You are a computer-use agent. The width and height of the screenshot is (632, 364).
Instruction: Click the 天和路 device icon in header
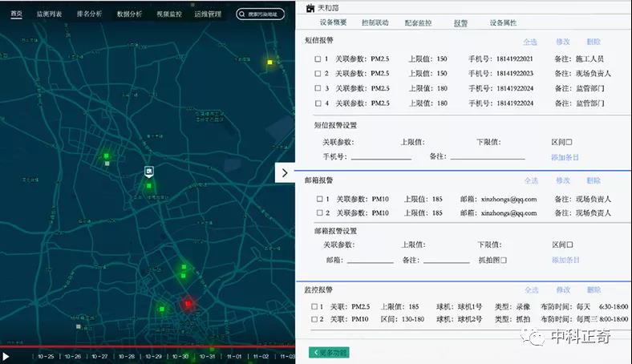[312, 8]
